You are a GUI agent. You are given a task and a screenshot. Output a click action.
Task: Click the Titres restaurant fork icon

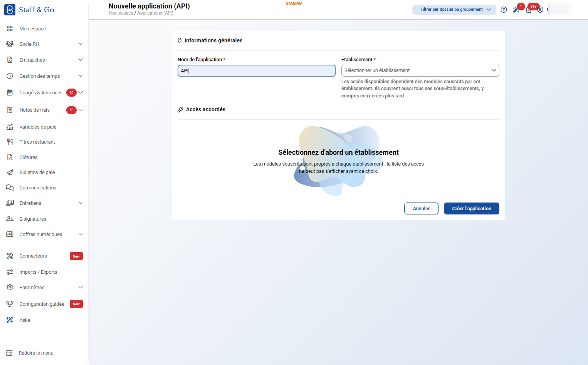[10, 142]
